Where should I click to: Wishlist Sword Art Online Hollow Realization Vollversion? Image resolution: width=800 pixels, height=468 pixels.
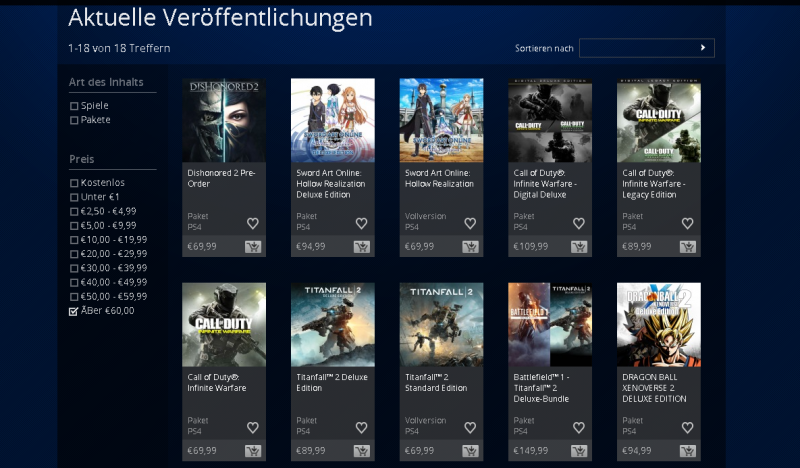pos(470,223)
